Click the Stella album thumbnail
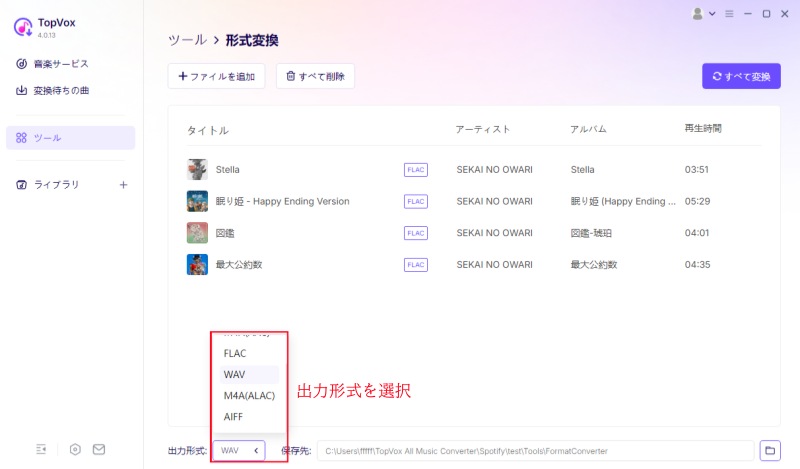 click(x=197, y=169)
